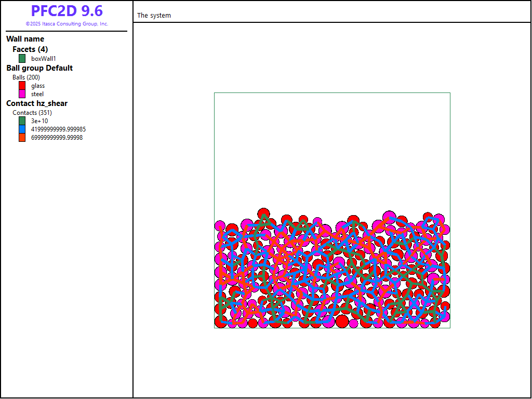Select the 'Ball group Default' legend heading
The height and width of the screenshot is (399, 532).
[39, 68]
